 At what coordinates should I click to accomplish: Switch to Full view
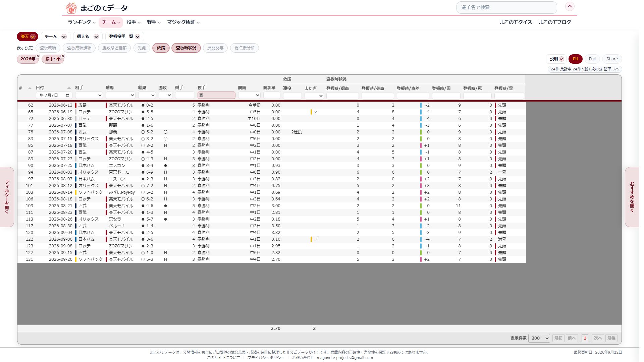(x=592, y=59)
